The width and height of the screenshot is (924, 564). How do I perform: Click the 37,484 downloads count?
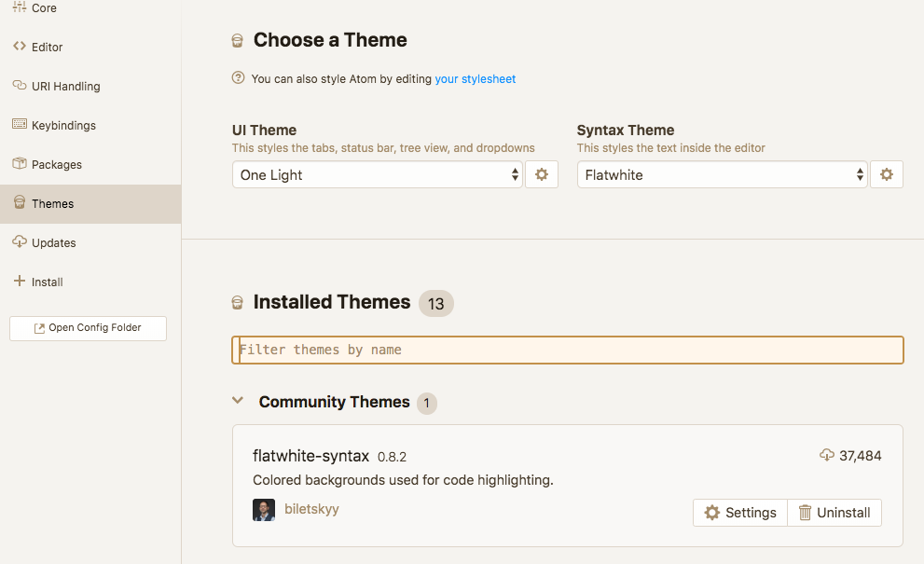pyautogui.click(x=861, y=456)
